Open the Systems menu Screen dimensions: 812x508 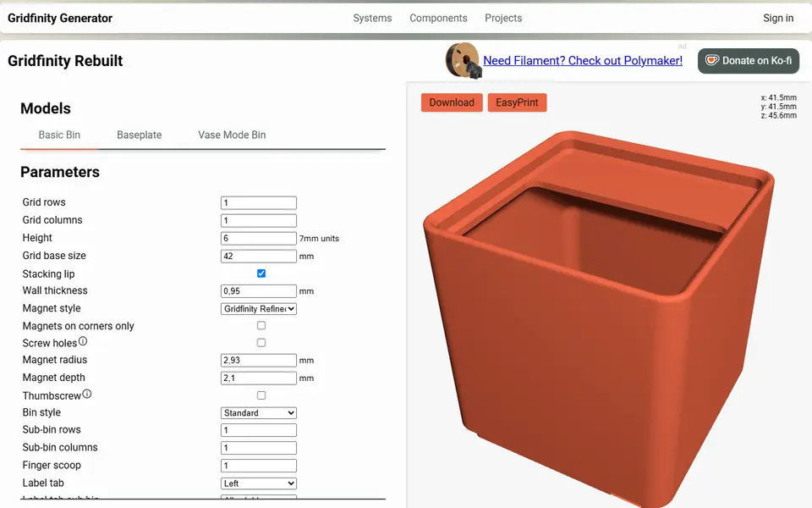pos(372,18)
